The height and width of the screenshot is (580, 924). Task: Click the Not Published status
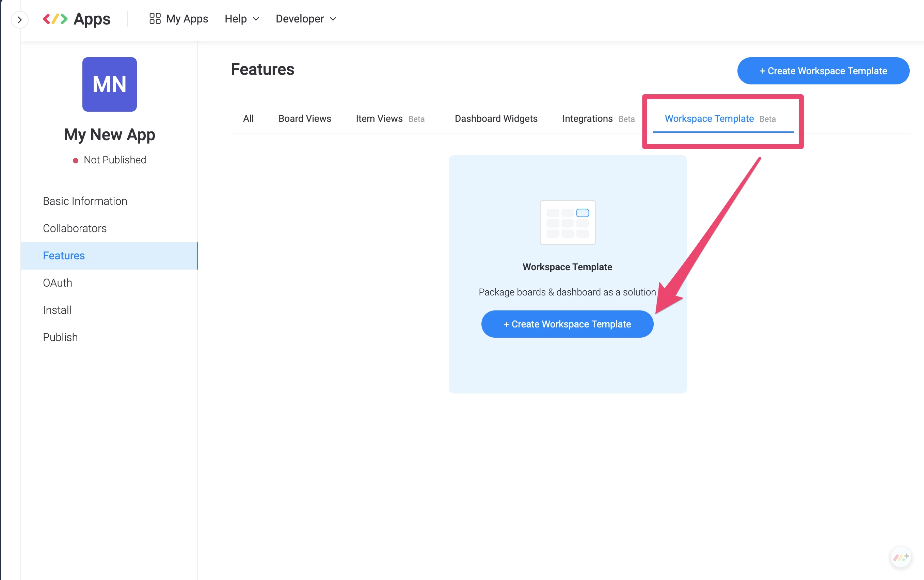[109, 160]
